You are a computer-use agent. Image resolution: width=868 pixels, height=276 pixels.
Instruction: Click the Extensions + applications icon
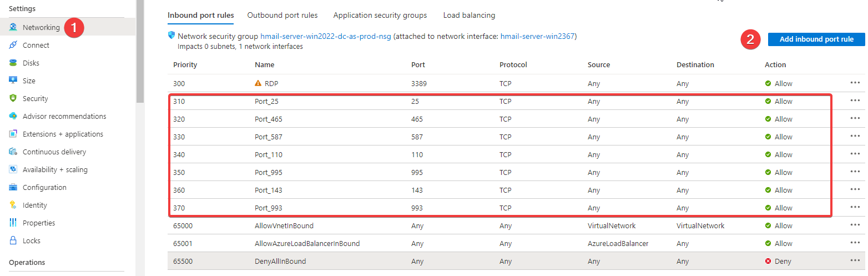pos(13,134)
